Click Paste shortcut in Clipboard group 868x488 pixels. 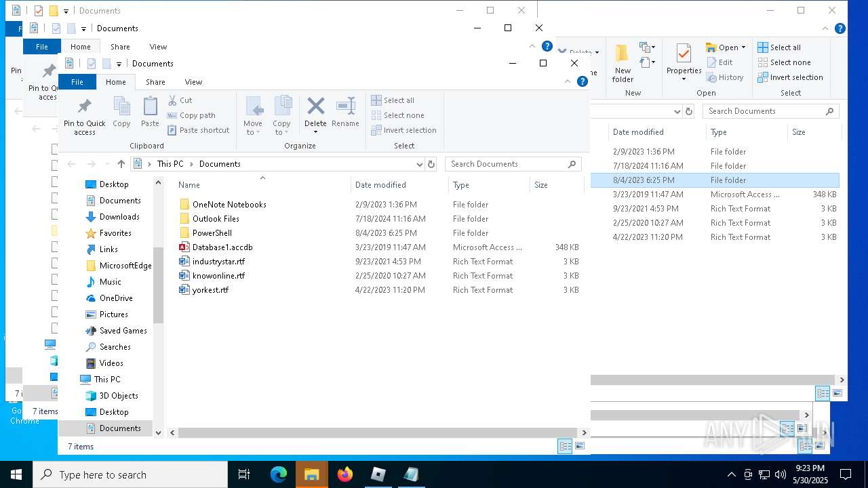pos(198,130)
